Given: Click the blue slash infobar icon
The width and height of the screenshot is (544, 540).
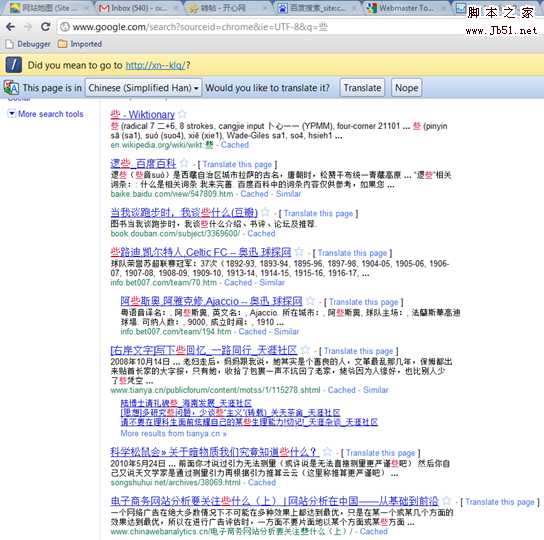Looking at the screenshot, I should coord(14,65).
